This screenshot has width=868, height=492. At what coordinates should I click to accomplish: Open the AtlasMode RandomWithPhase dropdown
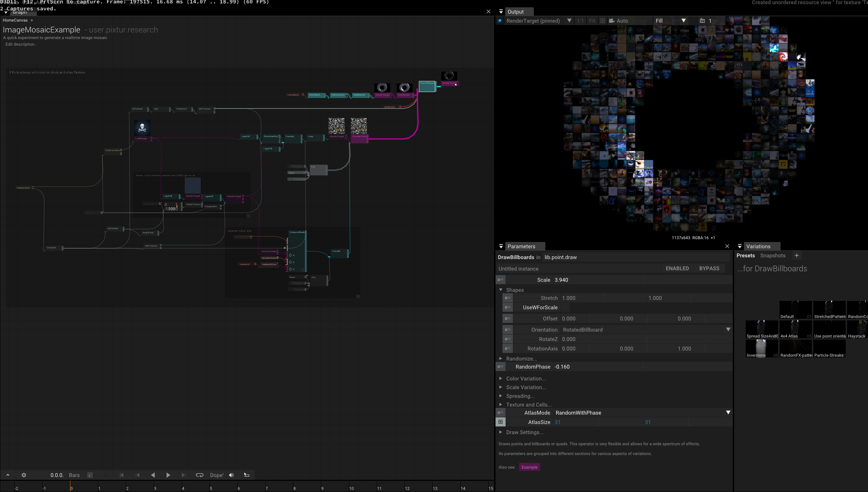(x=643, y=413)
